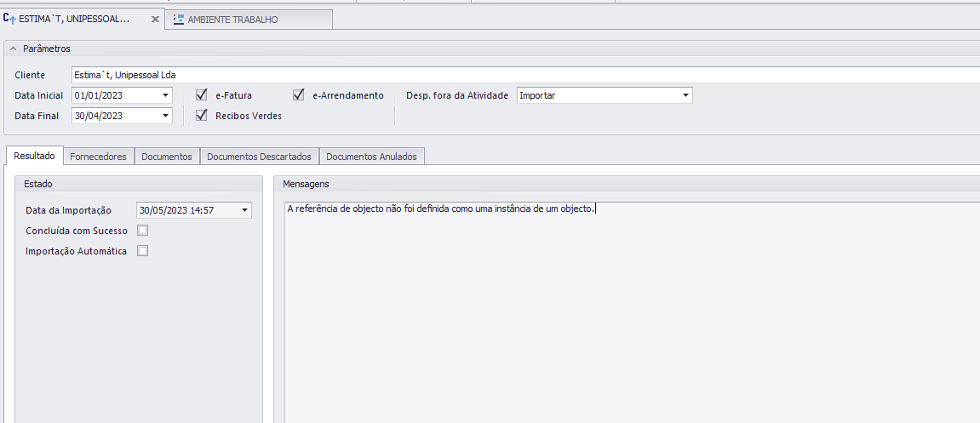Click the error text in Mensagens
Viewport: 980px width, 423px height.
tap(441, 209)
